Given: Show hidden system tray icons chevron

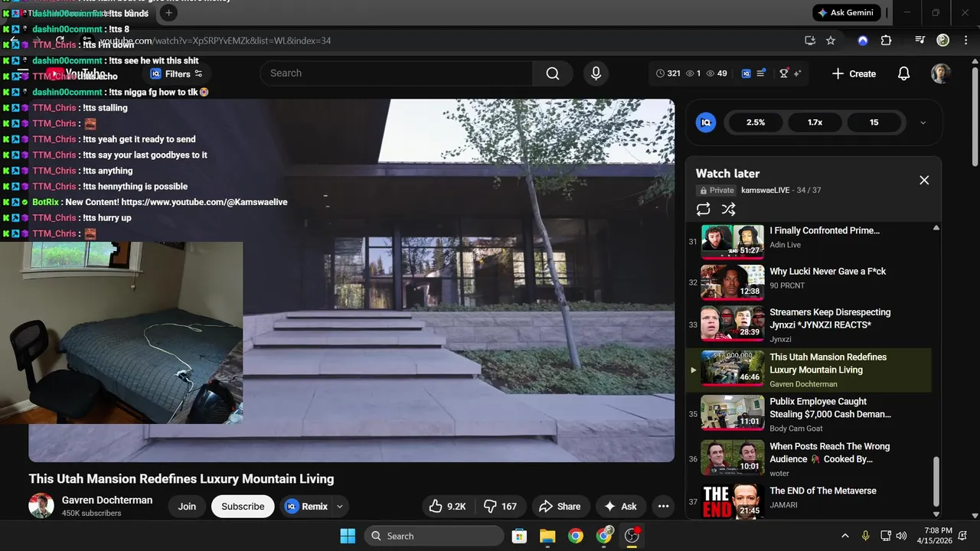Looking at the screenshot, I should pos(845,536).
